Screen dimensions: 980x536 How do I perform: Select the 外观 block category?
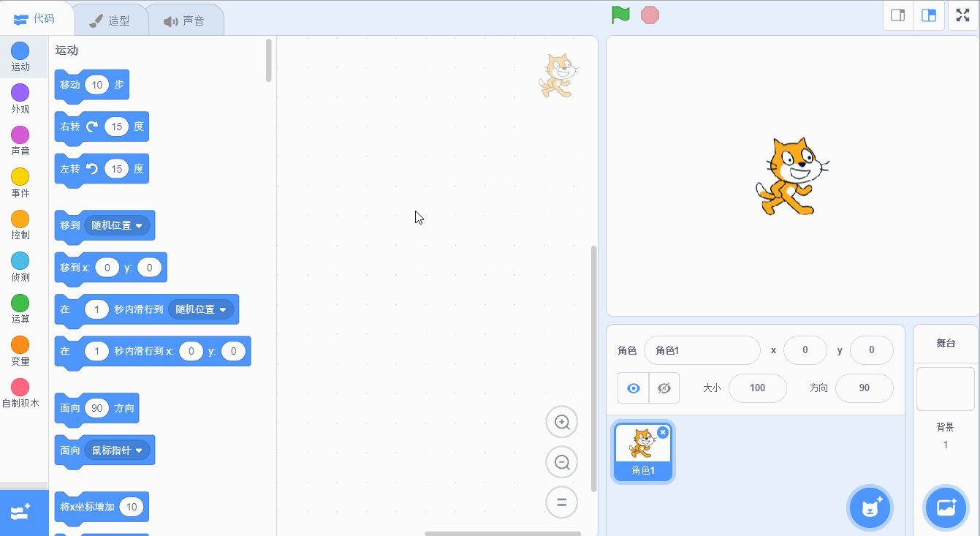(x=20, y=99)
